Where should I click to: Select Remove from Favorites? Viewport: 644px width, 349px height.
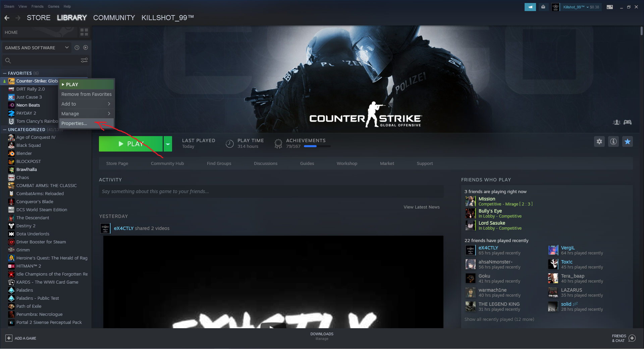(87, 94)
